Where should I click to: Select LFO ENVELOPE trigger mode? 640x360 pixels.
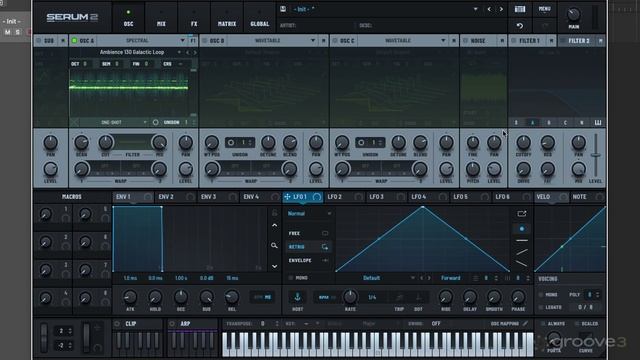pyautogui.click(x=308, y=260)
